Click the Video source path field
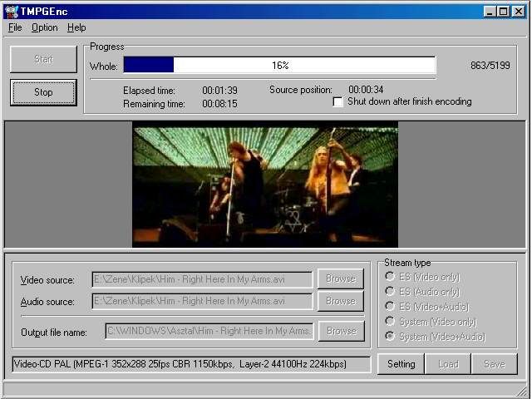This screenshot has height=399, width=532. point(202,279)
